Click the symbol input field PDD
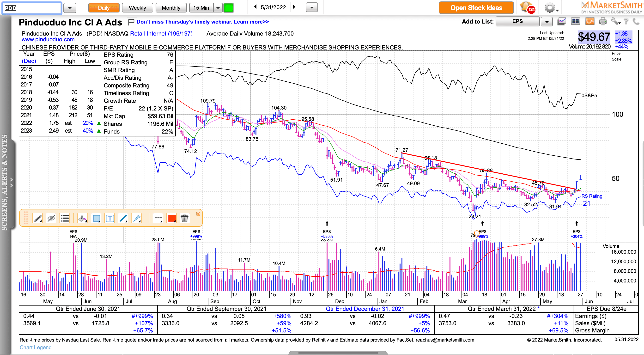This screenshot has height=355, width=644. 32,8
